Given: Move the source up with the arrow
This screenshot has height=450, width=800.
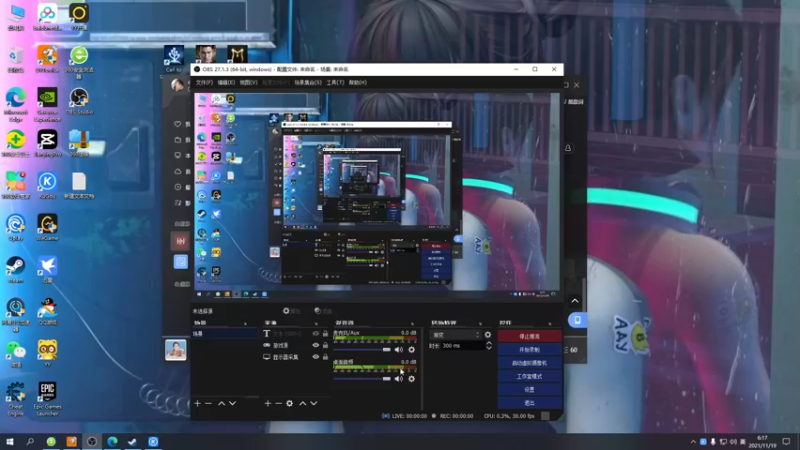Looking at the screenshot, I should [x=303, y=404].
